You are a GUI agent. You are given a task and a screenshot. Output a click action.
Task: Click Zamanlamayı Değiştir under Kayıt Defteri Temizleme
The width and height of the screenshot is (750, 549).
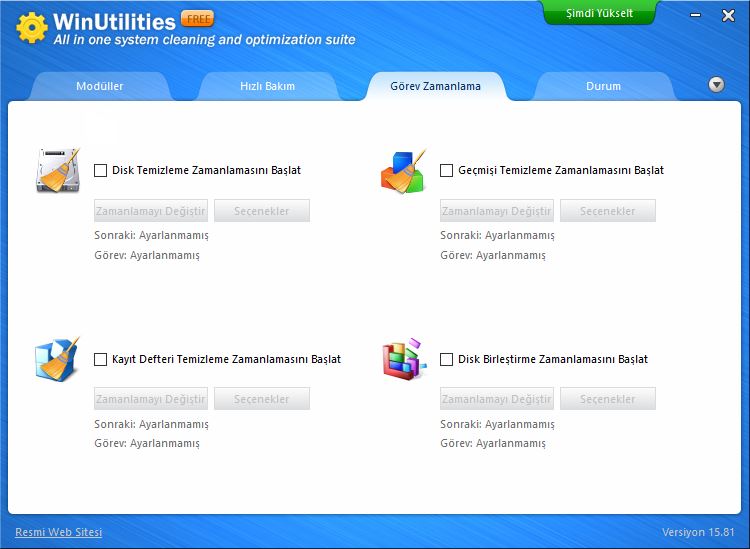tap(151, 399)
